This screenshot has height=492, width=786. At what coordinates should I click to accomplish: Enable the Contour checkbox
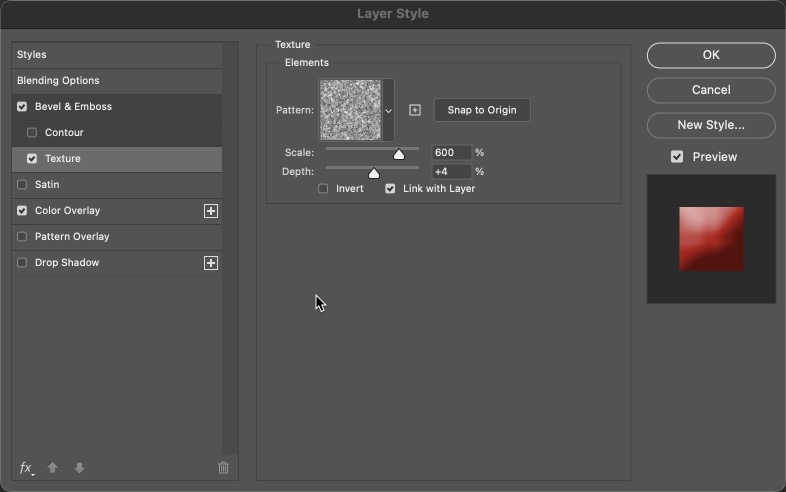[x=32, y=132]
